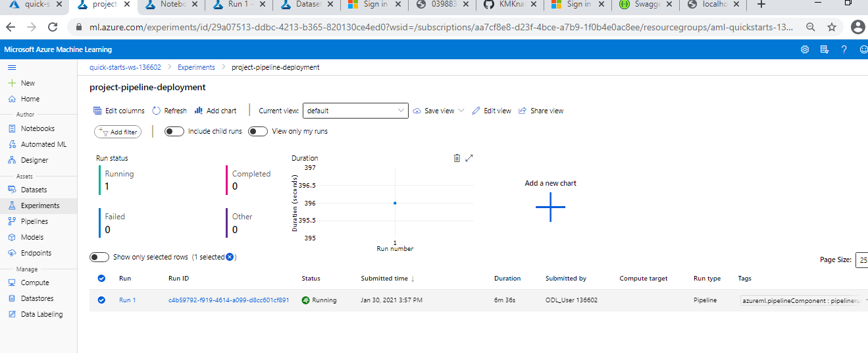This screenshot has height=353, width=868.
Task: Open the browser profile avatar
Action: point(857,28)
